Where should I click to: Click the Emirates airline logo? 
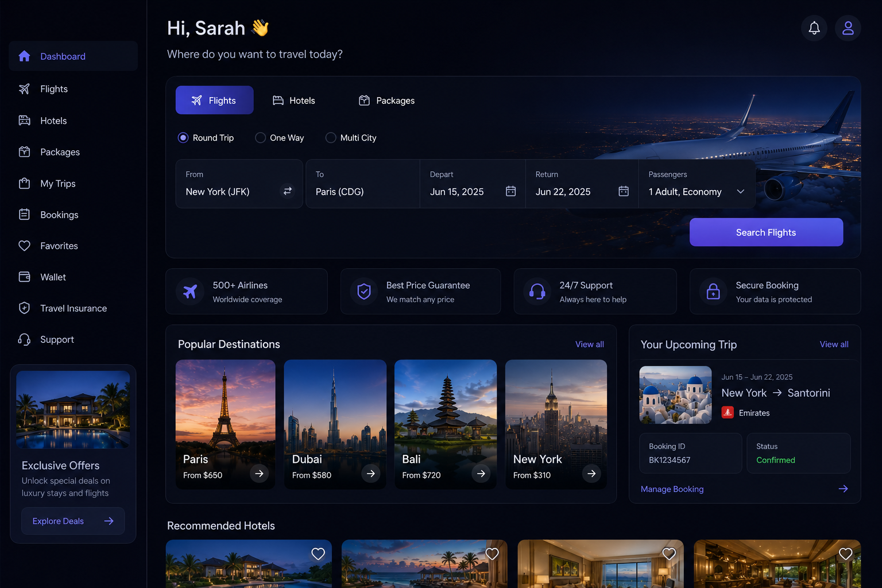[x=728, y=412]
